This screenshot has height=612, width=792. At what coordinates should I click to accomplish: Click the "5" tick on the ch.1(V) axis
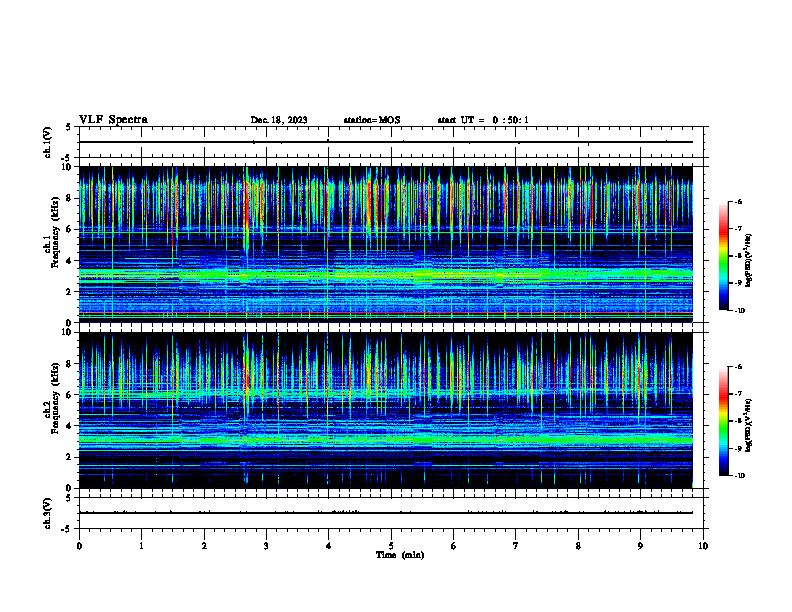click(x=68, y=128)
